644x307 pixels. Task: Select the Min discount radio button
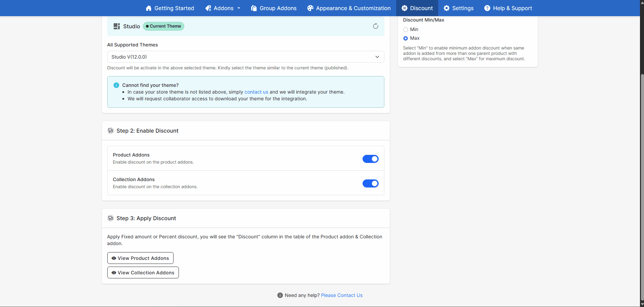click(x=406, y=30)
